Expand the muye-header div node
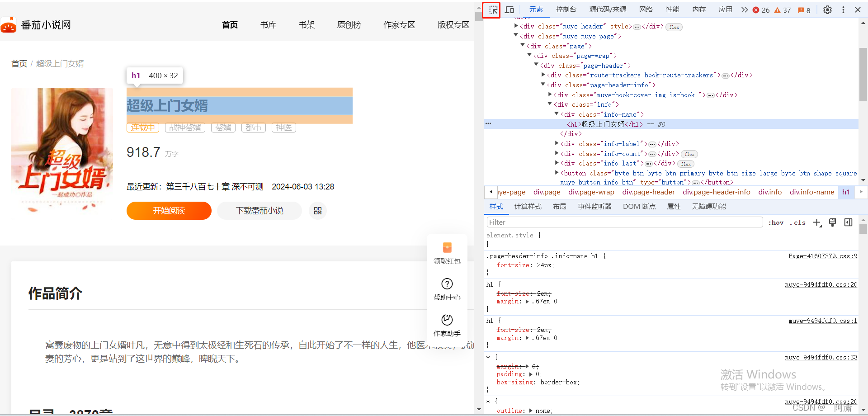 pyautogui.click(x=516, y=26)
